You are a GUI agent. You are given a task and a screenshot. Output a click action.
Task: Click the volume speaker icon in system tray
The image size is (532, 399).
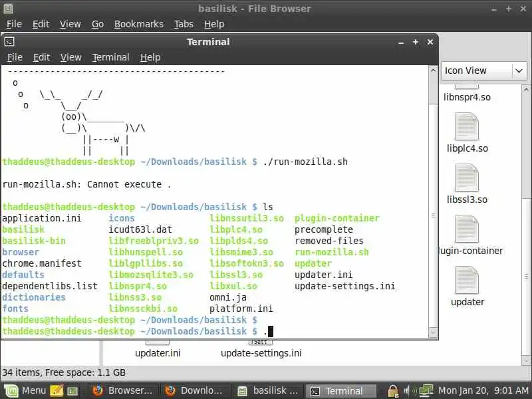tap(408, 391)
